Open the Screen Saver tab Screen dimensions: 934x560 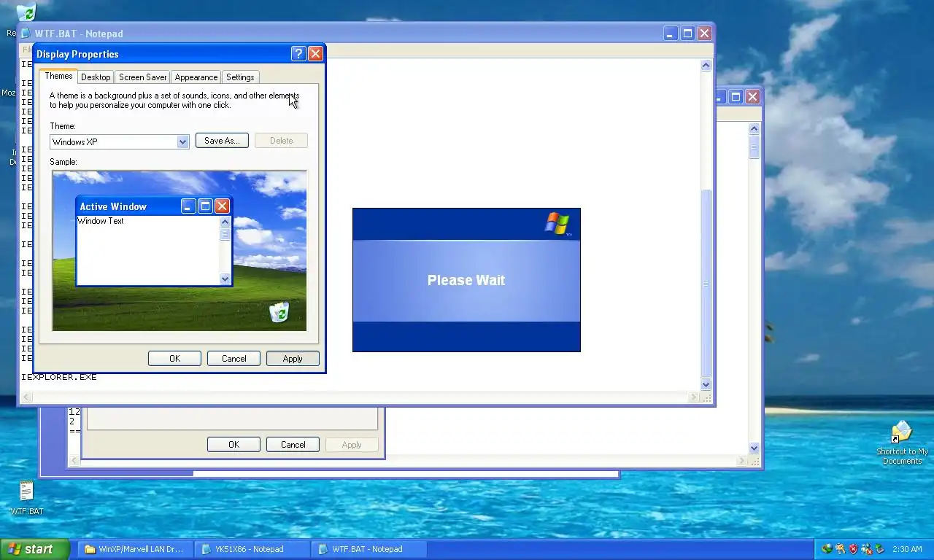(143, 77)
